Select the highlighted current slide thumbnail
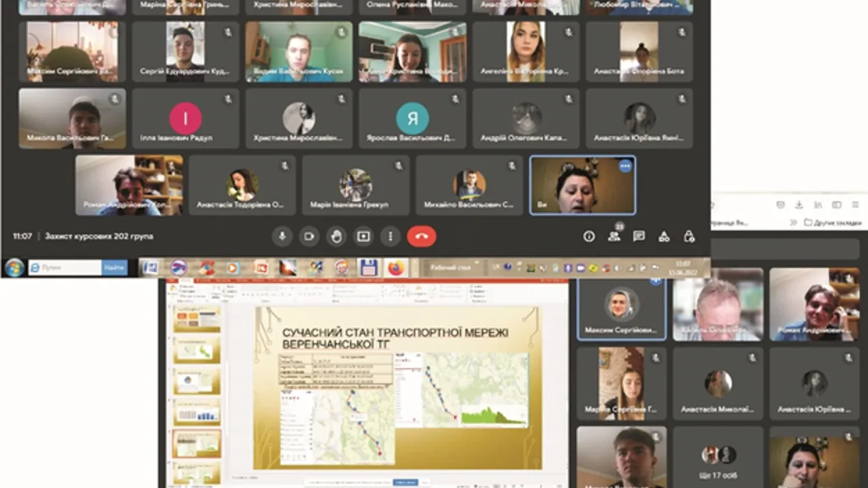The height and width of the screenshot is (488, 868). [197, 444]
